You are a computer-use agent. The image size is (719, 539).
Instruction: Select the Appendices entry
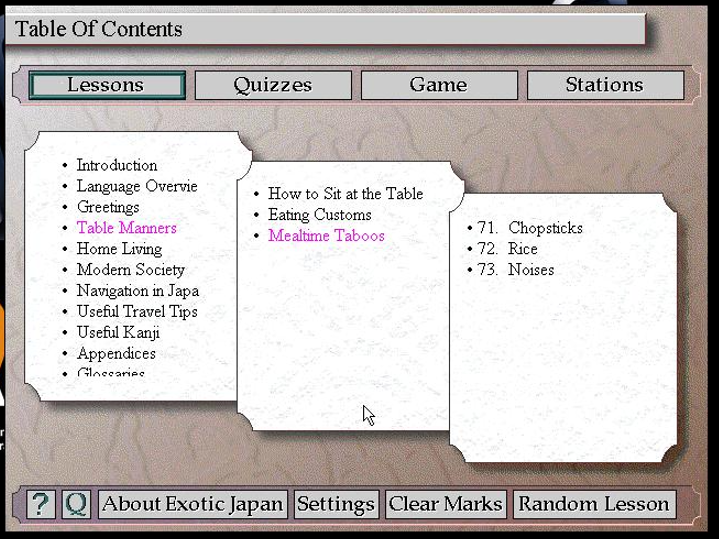tap(116, 353)
